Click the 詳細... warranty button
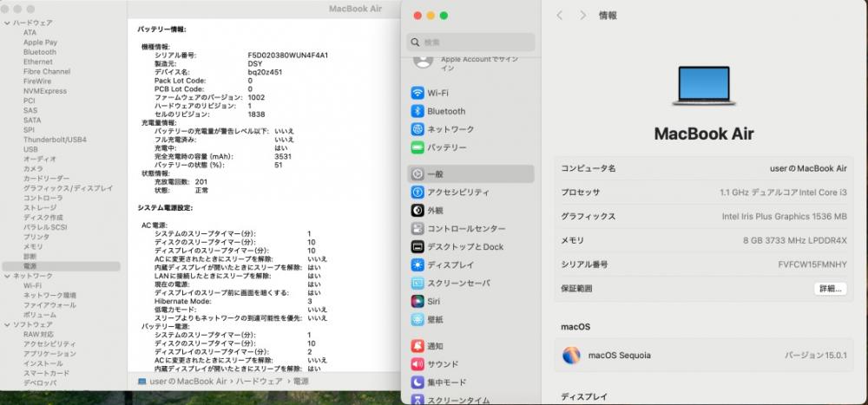This screenshot has width=868, height=405. (x=830, y=289)
